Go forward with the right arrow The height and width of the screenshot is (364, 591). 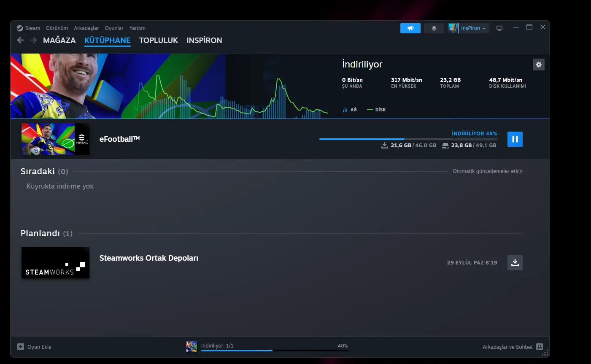point(34,40)
